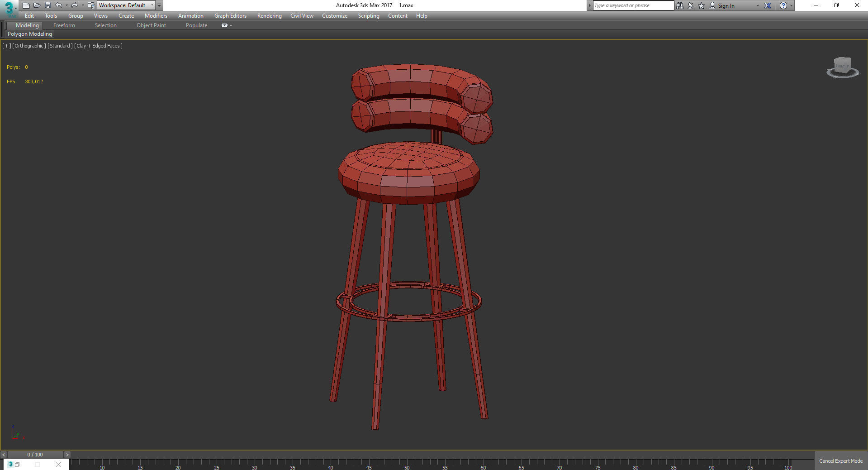Image resolution: width=868 pixels, height=470 pixels.
Task: Open Favorites star icon
Action: [701, 5]
